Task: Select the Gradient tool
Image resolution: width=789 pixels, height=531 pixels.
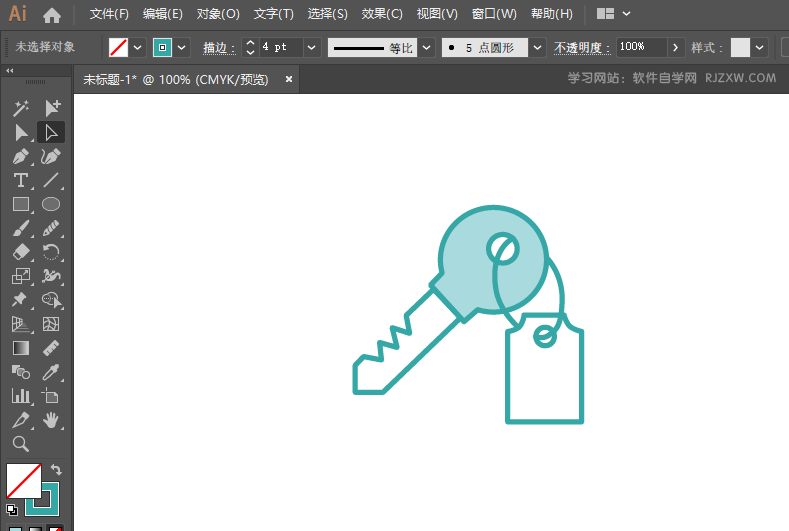Action: 21,348
